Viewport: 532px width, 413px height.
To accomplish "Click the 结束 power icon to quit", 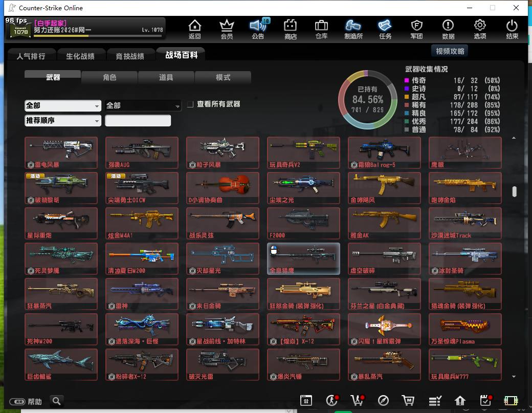I will 512,29.
